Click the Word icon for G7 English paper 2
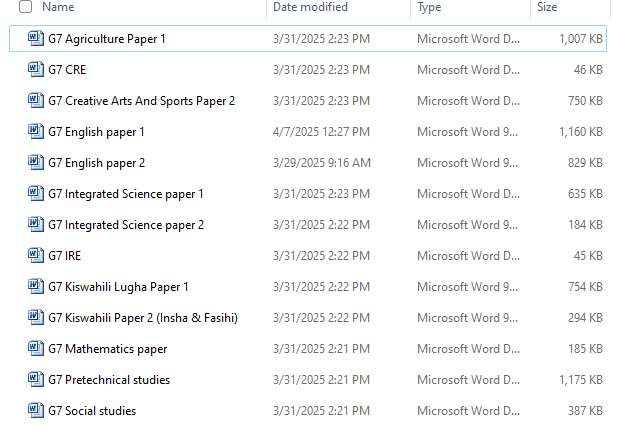This screenshot has width=625, height=446. [36, 163]
